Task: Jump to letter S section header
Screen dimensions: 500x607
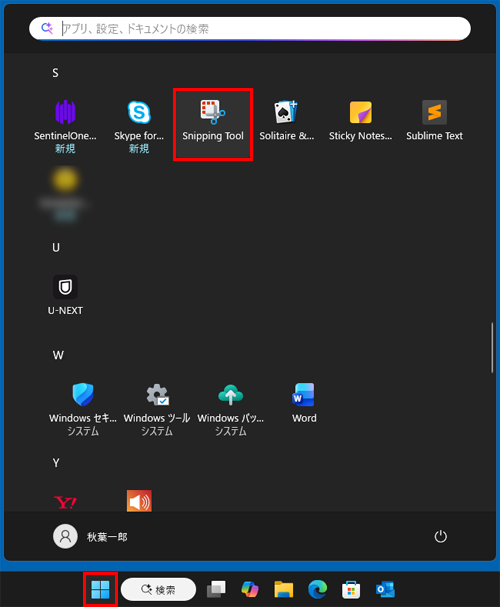Action: (x=55, y=73)
